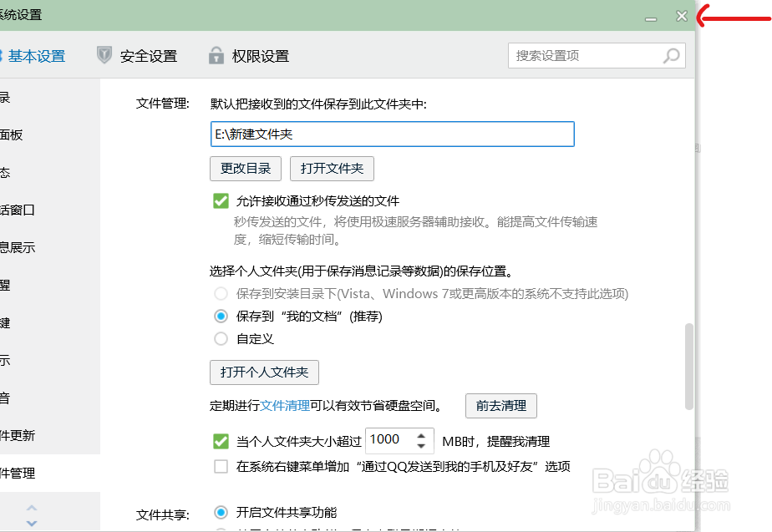Click the shield icon beside 安全设置
The image size is (772, 532).
[104, 55]
